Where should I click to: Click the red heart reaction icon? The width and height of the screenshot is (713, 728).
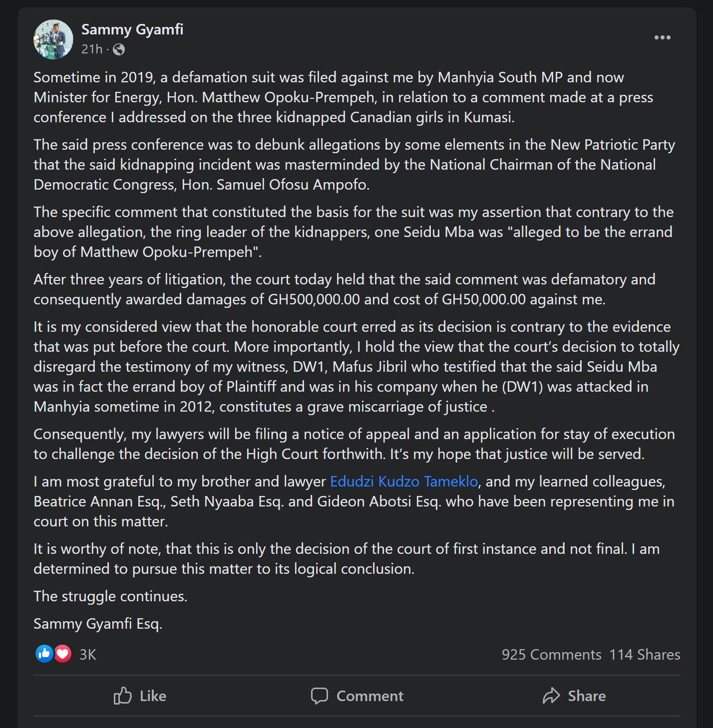[62, 654]
